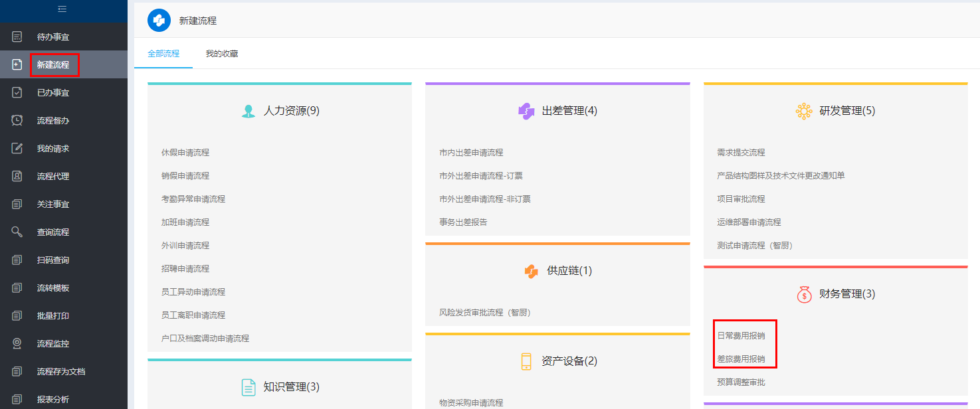Click the 流程监控 sidebar icon
This screenshot has height=409, width=980.
pos(17,344)
